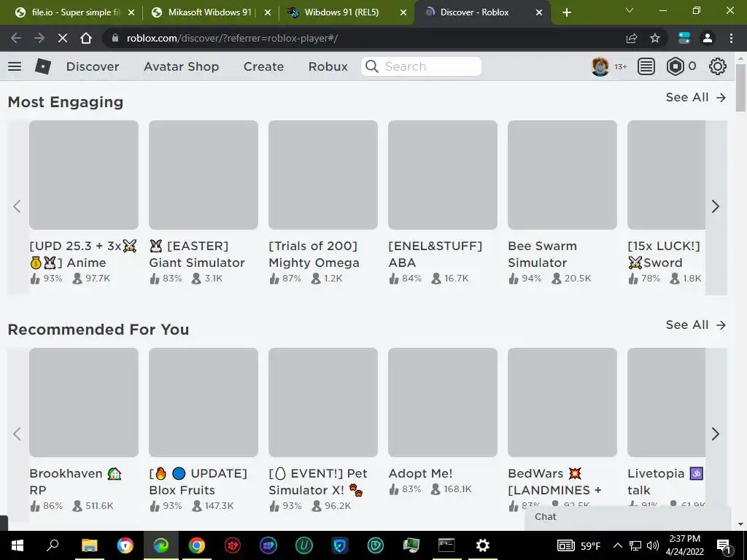The image size is (747, 560).
Task: Open the Create navigation item
Action: point(263,66)
